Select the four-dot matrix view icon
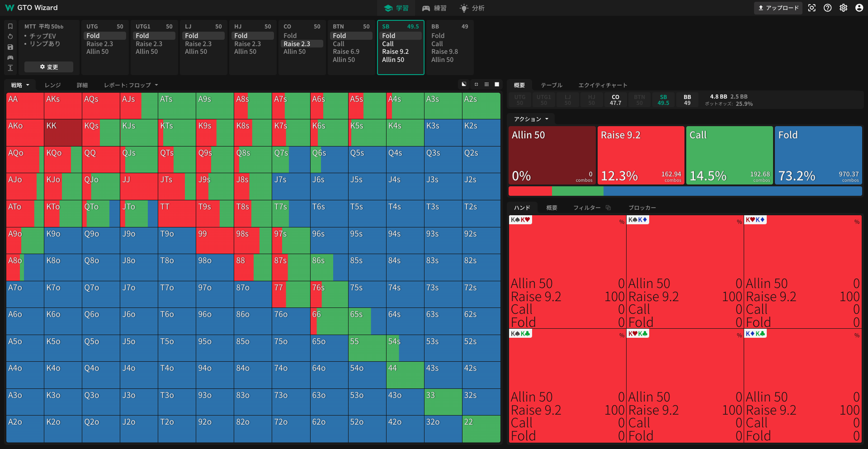This screenshot has width=868, height=449. 476,84
